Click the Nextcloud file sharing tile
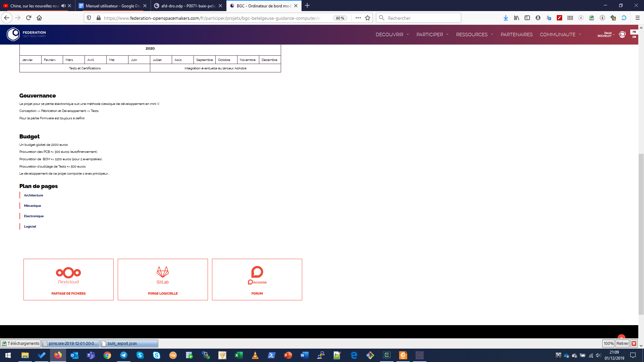Screen dimensions: 644x362 coord(68,279)
